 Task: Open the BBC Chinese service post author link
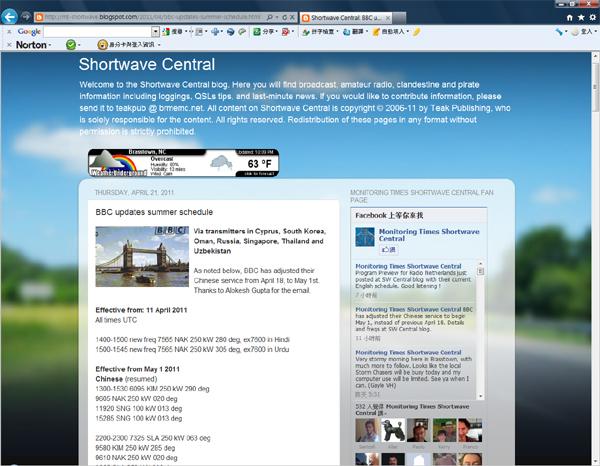click(408, 309)
